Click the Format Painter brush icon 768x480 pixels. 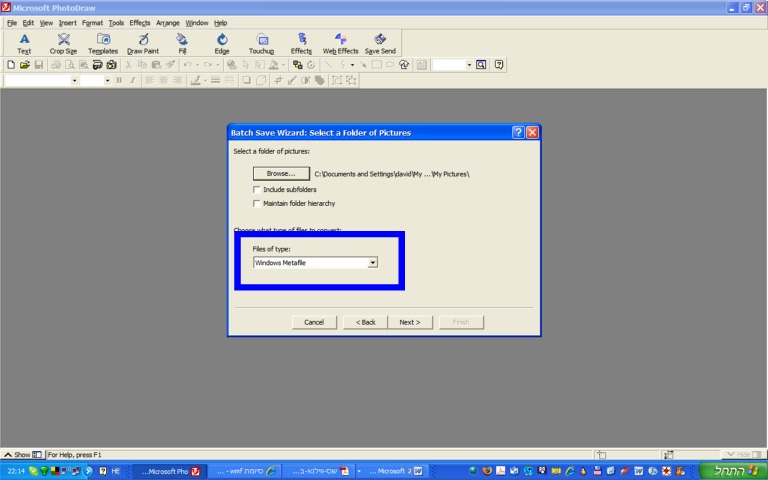click(x=170, y=65)
